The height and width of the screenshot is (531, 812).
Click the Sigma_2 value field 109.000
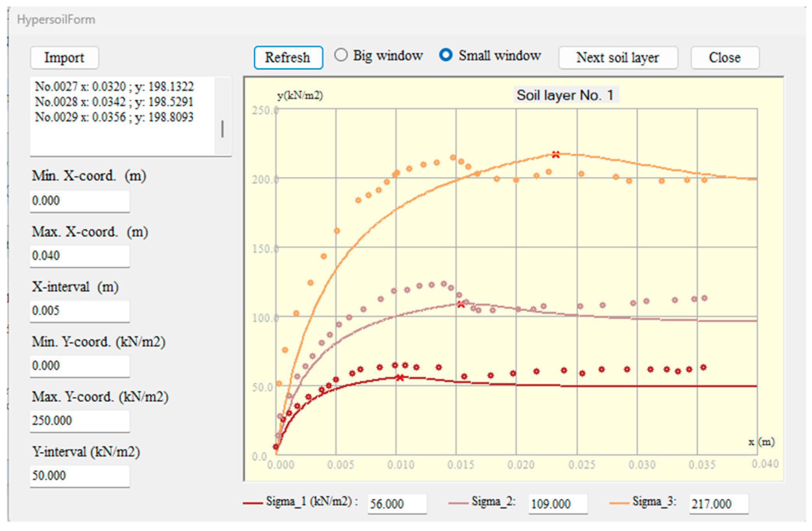coord(557,504)
